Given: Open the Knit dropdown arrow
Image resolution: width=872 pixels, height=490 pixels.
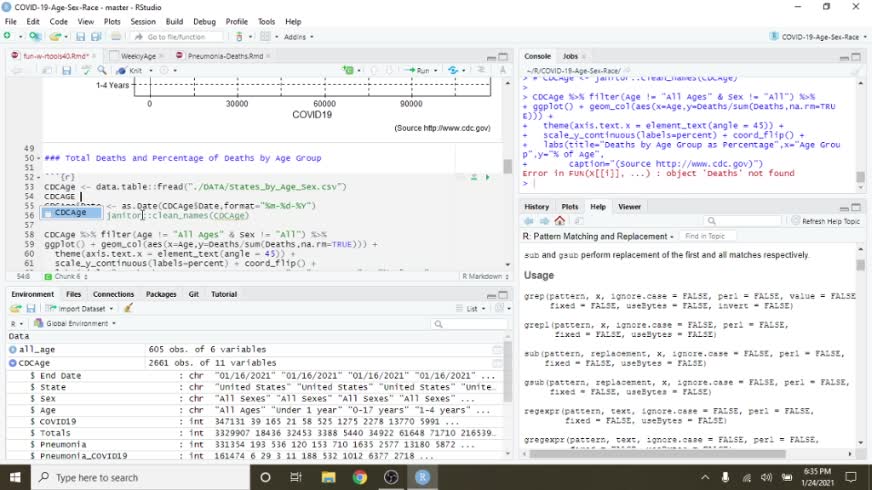Looking at the screenshot, I should coord(151,71).
